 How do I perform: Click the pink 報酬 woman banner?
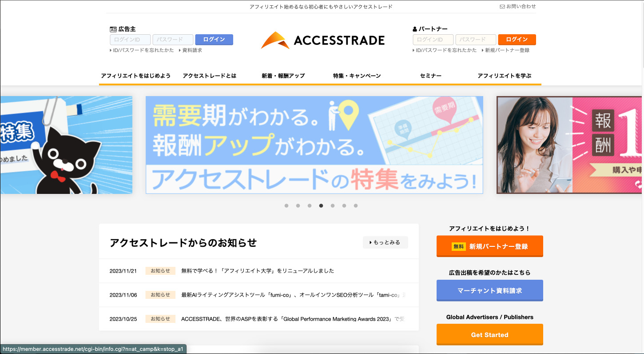[570, 145]
